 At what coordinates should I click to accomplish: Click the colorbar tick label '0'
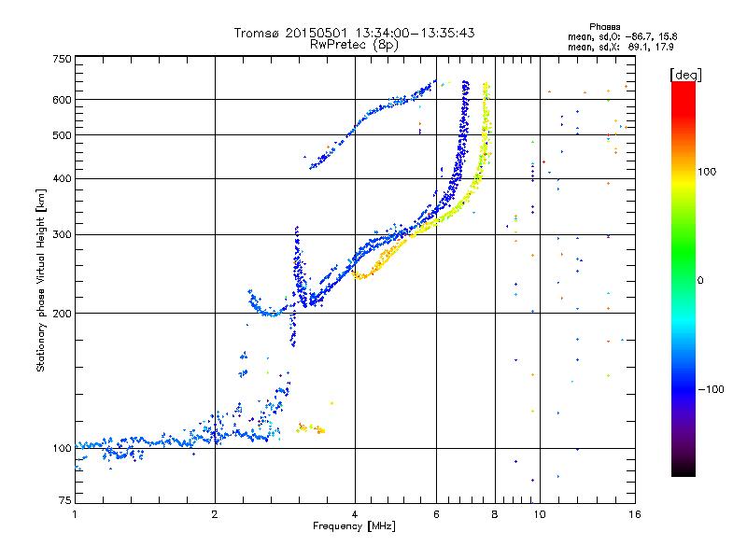coord(700,281)
